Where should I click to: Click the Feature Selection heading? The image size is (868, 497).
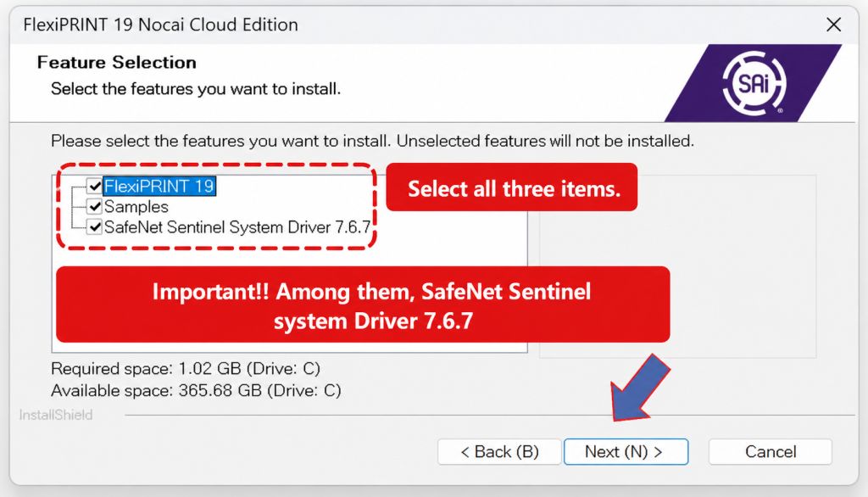(x=117, y=62)
